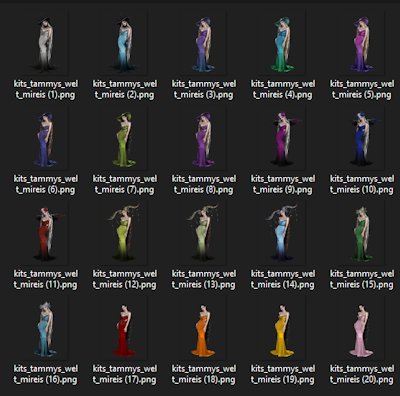Select the yellow dress thumbnail file (19)

click(283, 328)
